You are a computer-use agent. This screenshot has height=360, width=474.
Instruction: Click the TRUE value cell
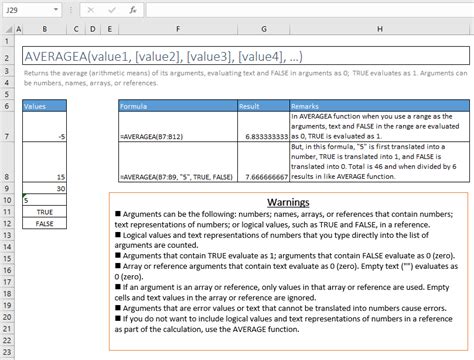click(x=44, y=212)
